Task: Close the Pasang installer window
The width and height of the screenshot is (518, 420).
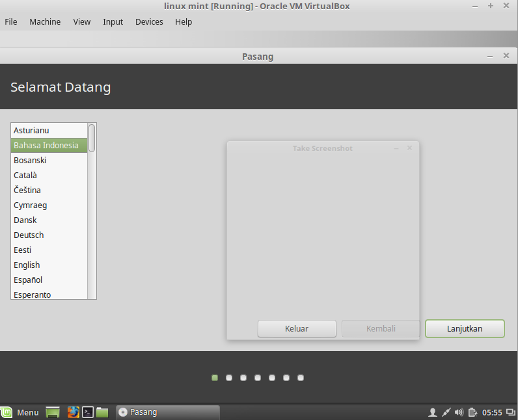Action: click(x=506, y=56)
